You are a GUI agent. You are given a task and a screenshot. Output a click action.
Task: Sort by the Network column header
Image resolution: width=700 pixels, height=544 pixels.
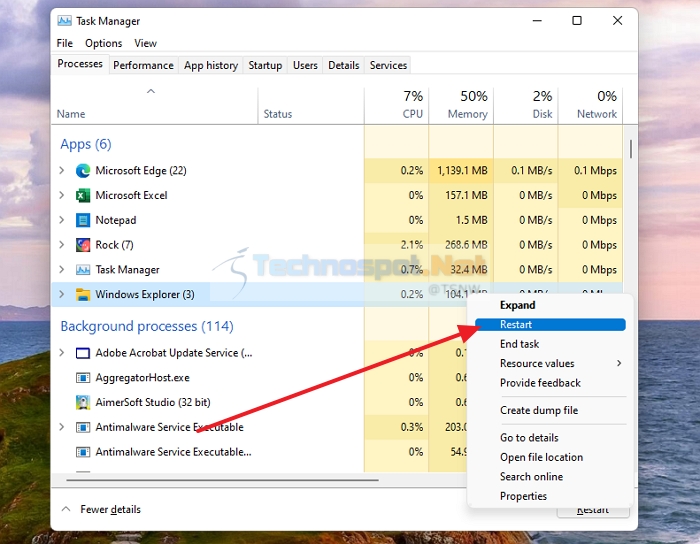click(x=590, y=106)
